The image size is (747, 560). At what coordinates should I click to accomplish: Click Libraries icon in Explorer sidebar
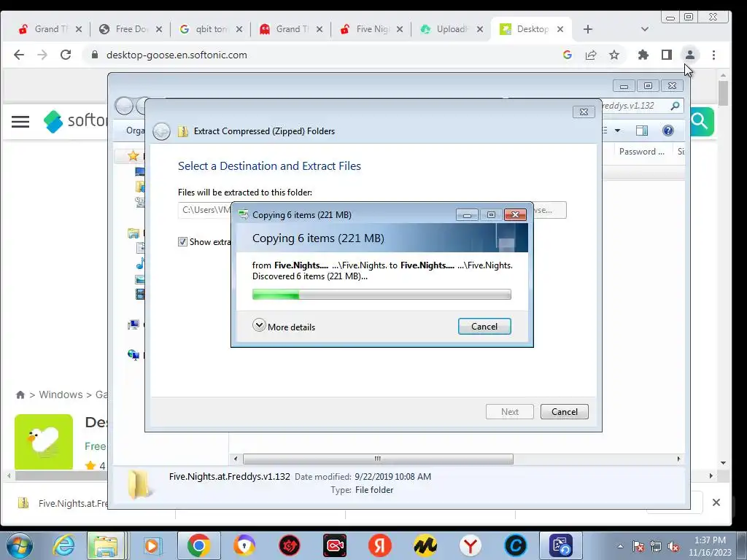(134, 233)
